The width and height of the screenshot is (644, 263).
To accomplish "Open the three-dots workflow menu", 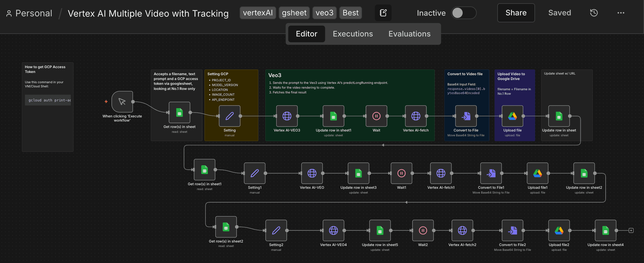I will point(620,13).
